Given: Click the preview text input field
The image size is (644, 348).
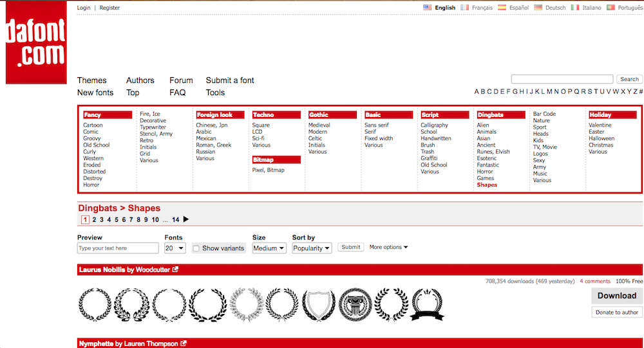Looking at the screenshot, I should [x=118, y=248].
